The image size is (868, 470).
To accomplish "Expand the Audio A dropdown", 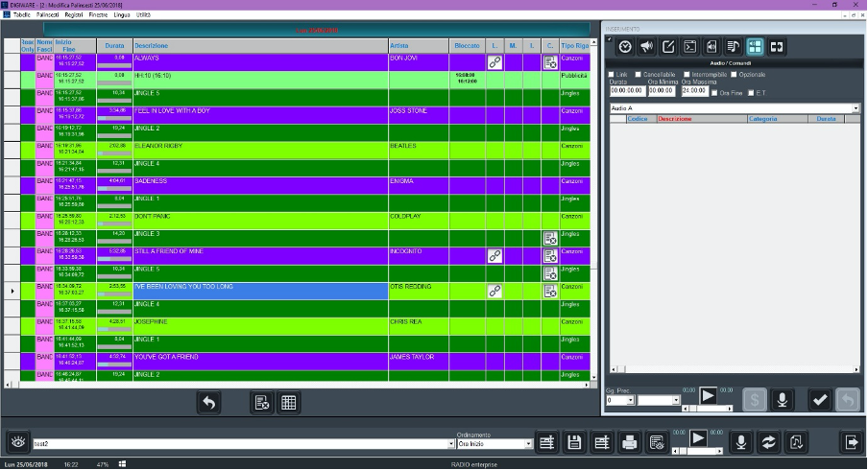I will (x=856, y=108).
